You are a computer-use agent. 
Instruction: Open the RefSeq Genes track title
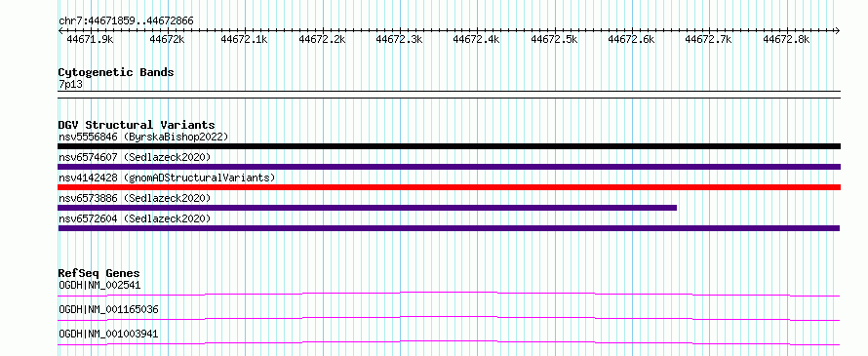(x=99, y=273)
